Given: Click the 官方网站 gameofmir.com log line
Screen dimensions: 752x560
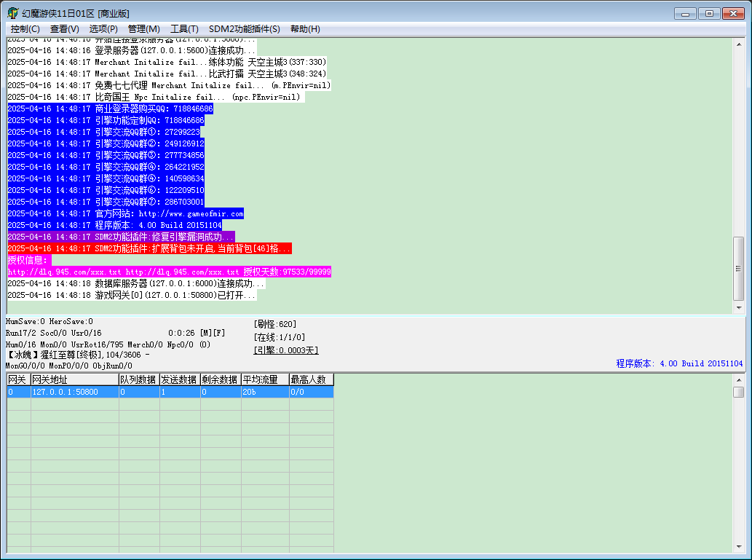Looking at the screenshot, I should click(126, 213).
